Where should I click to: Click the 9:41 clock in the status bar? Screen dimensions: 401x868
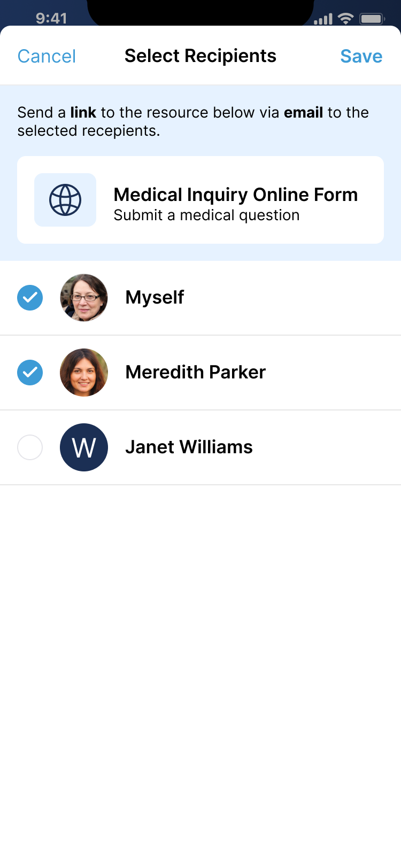pyautogui.click(x=51, y=19)
